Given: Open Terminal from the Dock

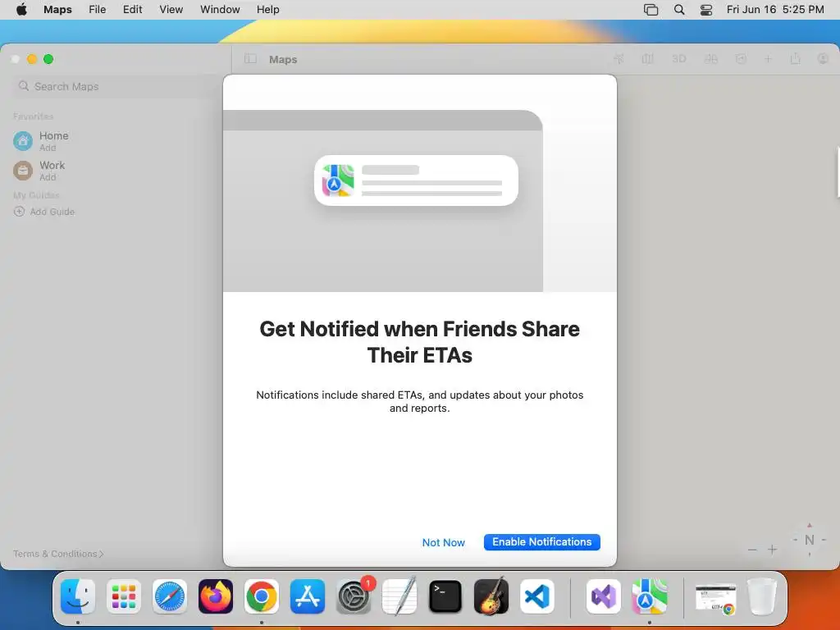Looking at the screenshot, I should pyautogui.click(x=445, y=596).
